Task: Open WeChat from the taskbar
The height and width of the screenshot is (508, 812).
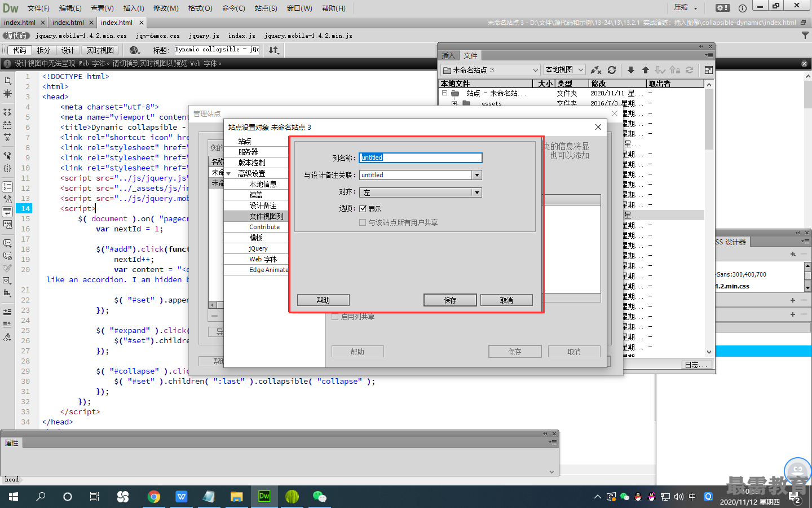Action: point(320,497)
